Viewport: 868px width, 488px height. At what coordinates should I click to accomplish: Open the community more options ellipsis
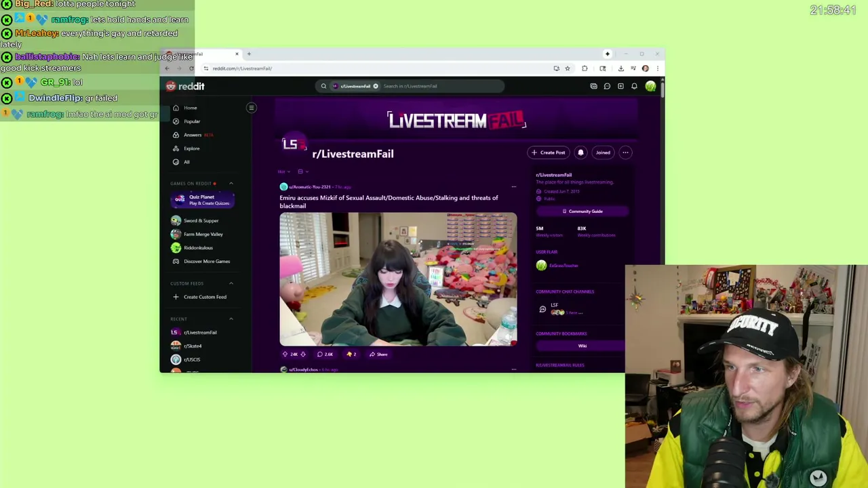(x=625, y=152)
